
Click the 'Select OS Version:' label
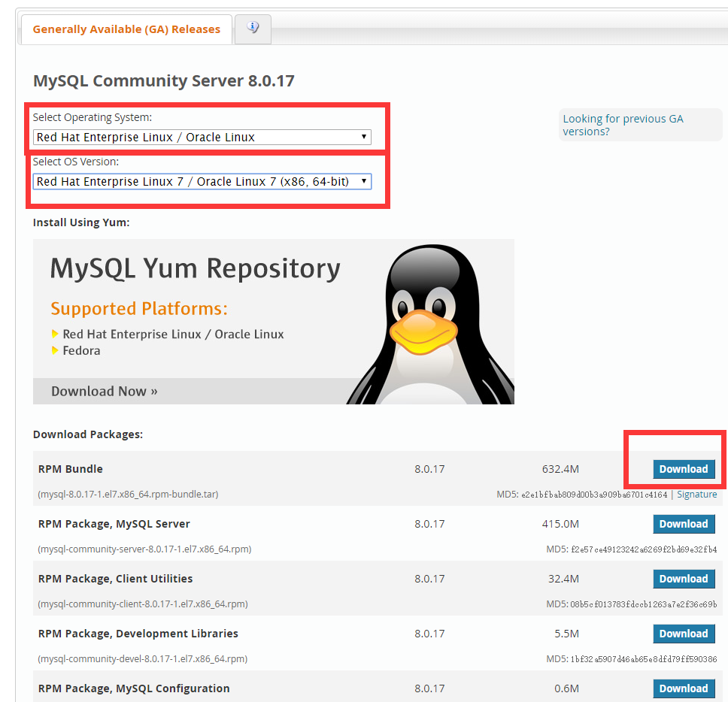(x=76, y=162)
